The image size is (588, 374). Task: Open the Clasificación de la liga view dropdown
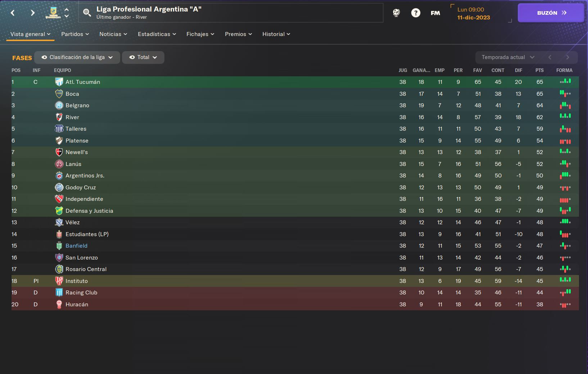[x=77, y=57]
